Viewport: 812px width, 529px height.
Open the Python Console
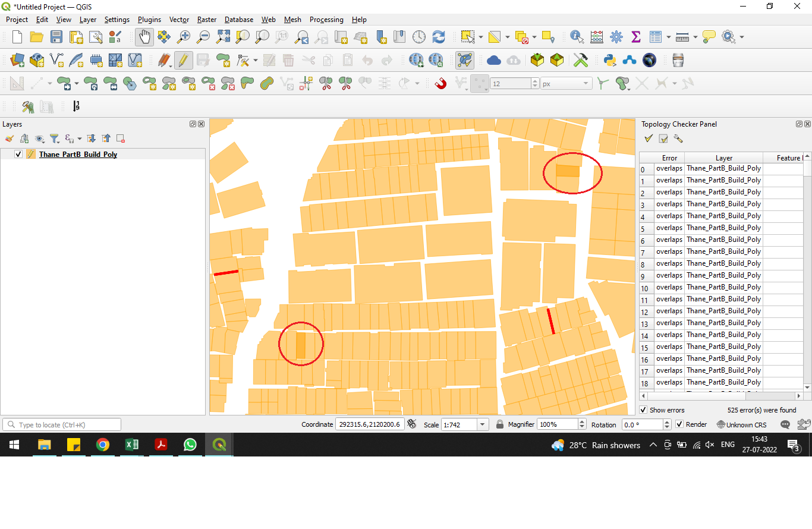pyautogui.click(x=609, y=60)
